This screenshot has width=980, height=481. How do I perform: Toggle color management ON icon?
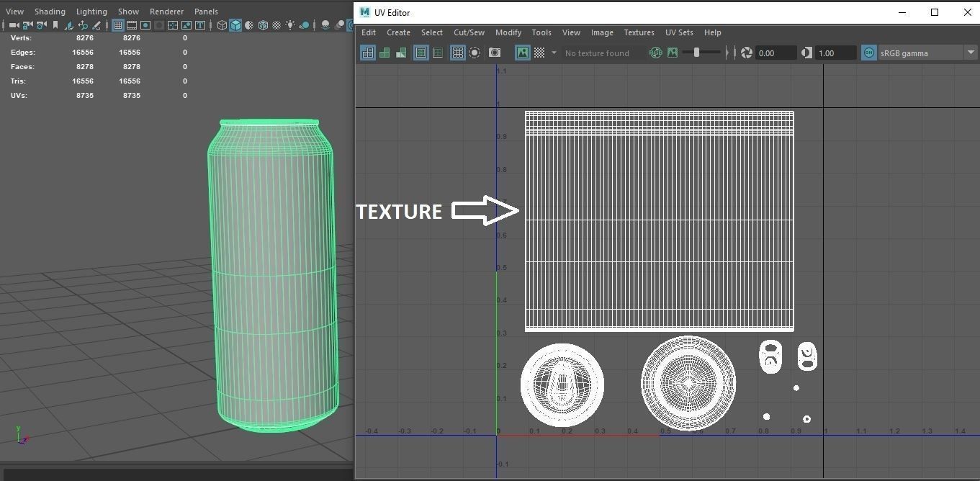click(x=869, y=53)
